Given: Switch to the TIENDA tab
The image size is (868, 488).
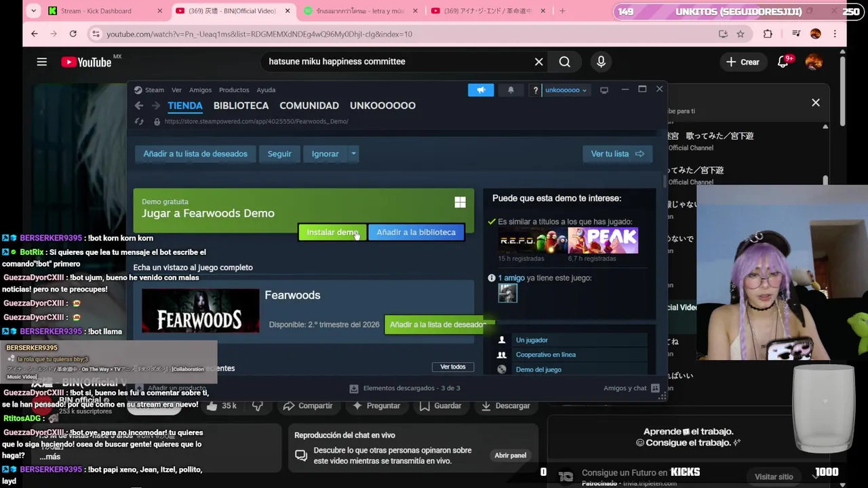Looking at the screenshot, I should pyautogui.click(x=185, y=106).
